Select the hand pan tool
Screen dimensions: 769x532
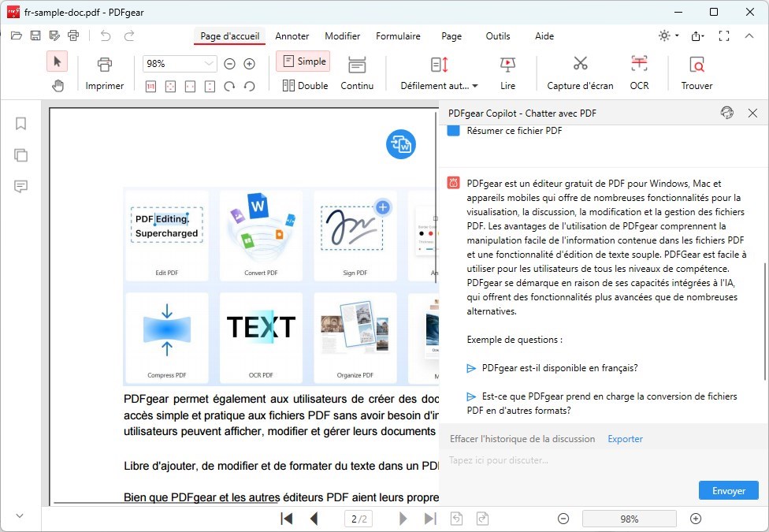58,86
